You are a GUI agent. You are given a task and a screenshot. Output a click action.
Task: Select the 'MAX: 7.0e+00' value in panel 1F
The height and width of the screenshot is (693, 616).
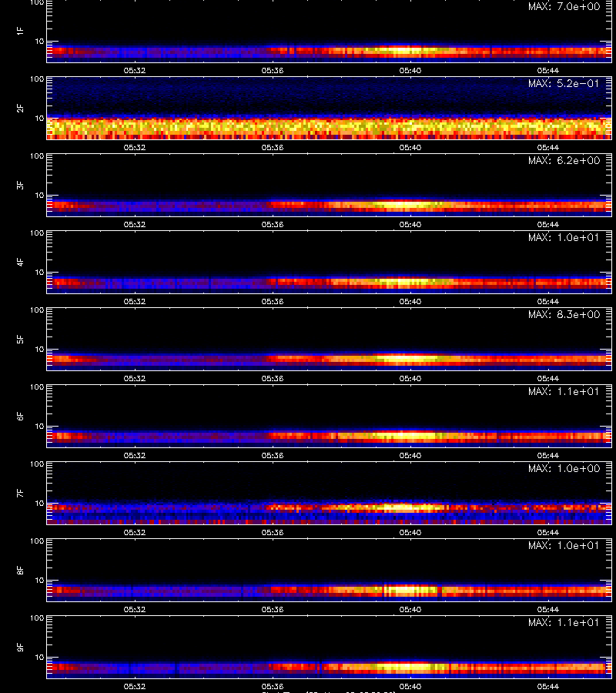pos(564,7)
